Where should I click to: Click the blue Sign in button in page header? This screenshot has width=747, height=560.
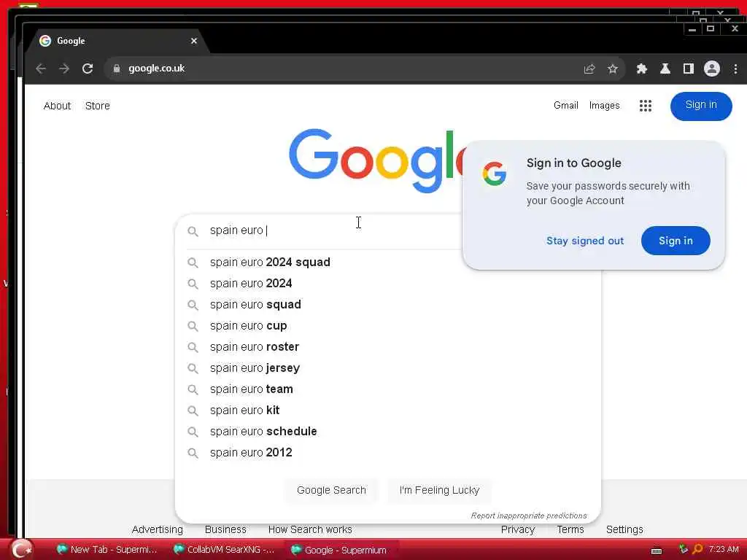point(701,106)
